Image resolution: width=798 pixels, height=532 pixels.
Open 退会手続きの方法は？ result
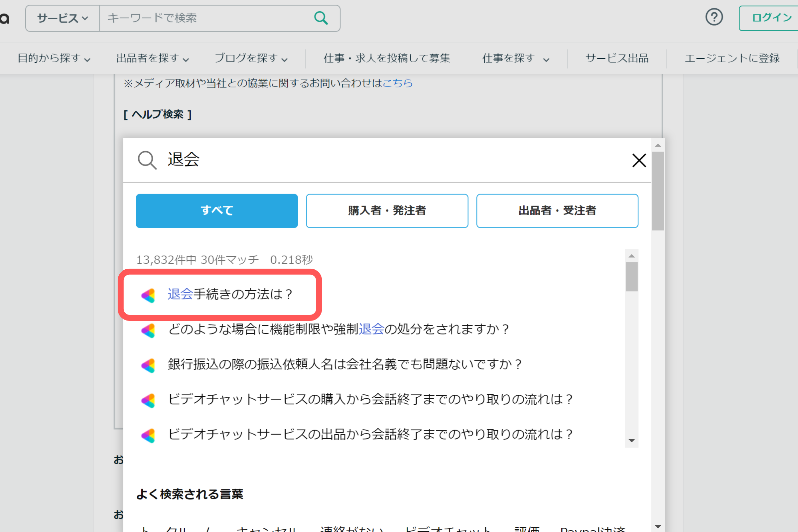click(230, 294)
